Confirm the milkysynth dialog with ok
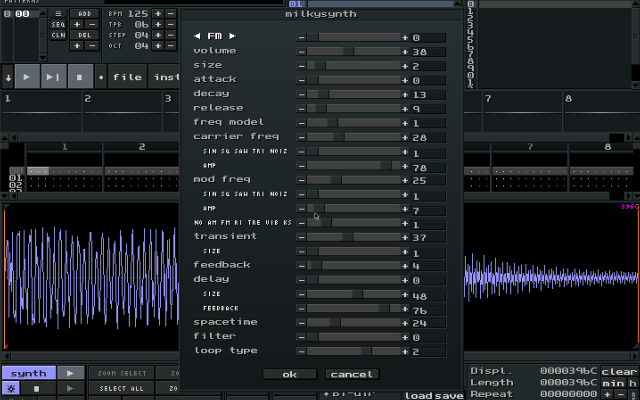The height and width of the screenshot is (400, 640). (289, 374)
